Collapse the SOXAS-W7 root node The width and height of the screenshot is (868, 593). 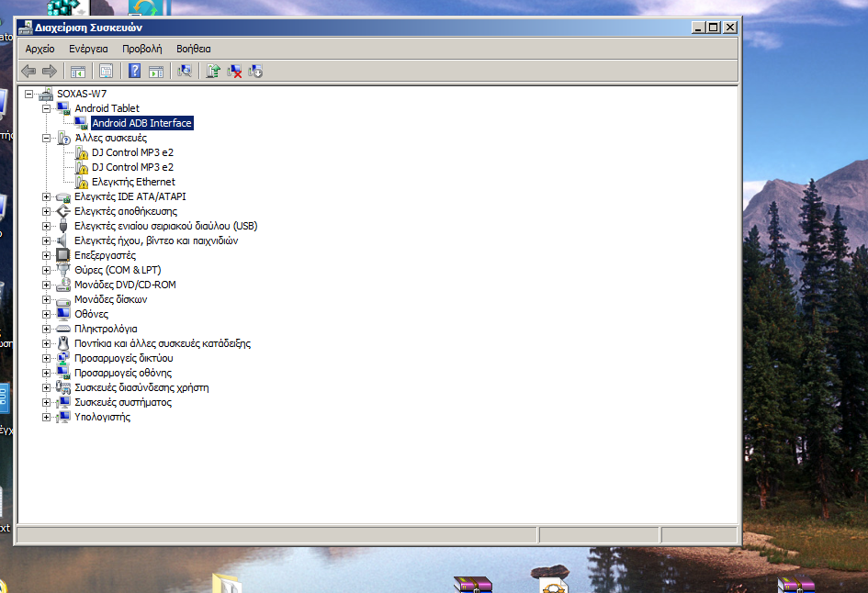(28, 94)
